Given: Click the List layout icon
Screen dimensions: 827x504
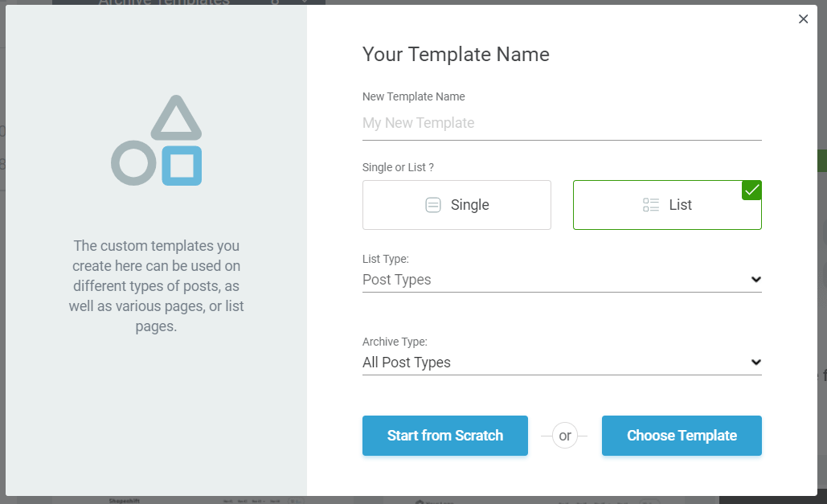Looking at the screenshot, I should point(651,205).
